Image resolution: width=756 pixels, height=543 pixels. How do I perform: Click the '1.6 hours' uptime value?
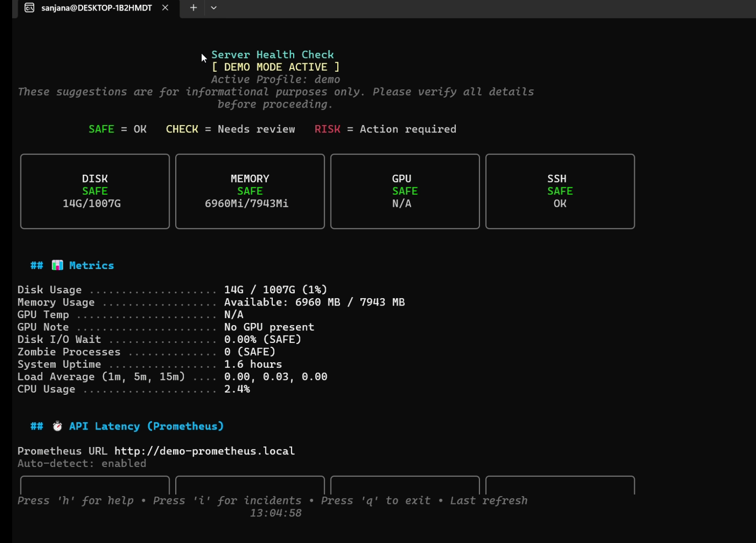coord(253,364)
